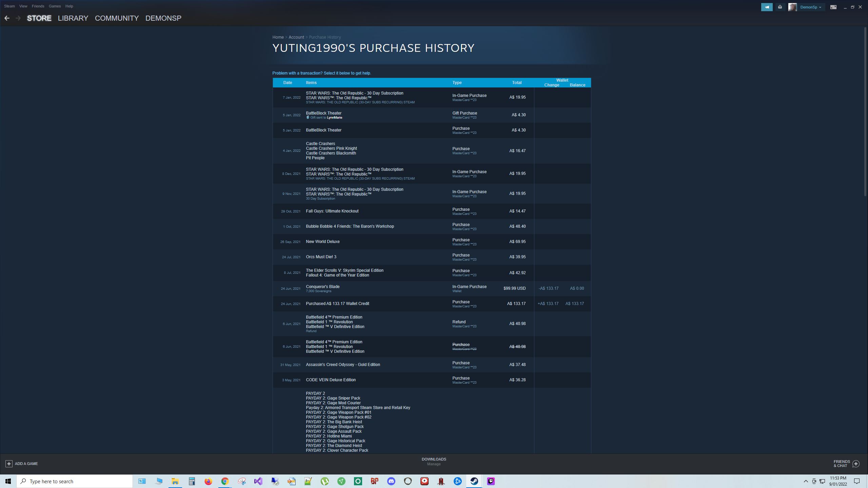The image size is (868, 488).
Task: Click the Steam taskbar icon
Action: [474, 481]
